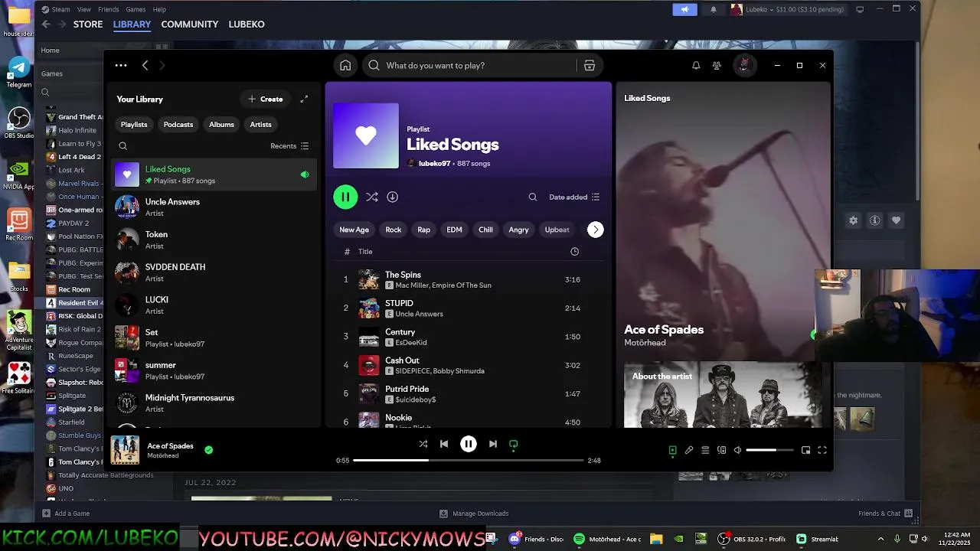Select the New Age filter chip
Viewport: 980px width, 551px height.
[x=354, y=230]
